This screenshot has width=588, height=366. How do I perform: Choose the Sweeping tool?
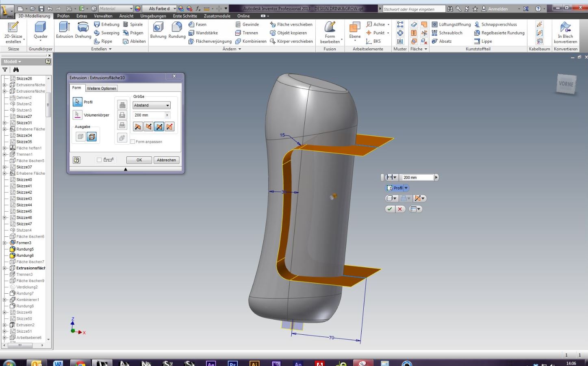pos(106,33)
